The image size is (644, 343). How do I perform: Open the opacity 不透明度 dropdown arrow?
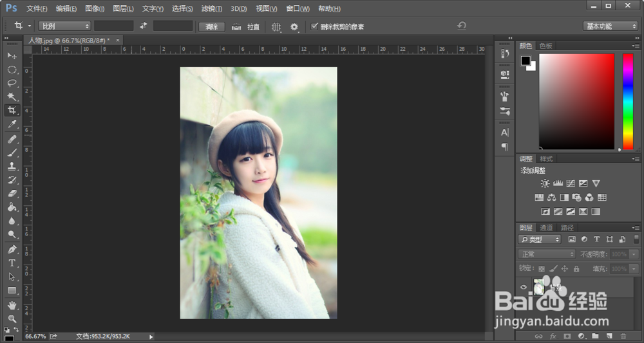click(x=634, y=254)
